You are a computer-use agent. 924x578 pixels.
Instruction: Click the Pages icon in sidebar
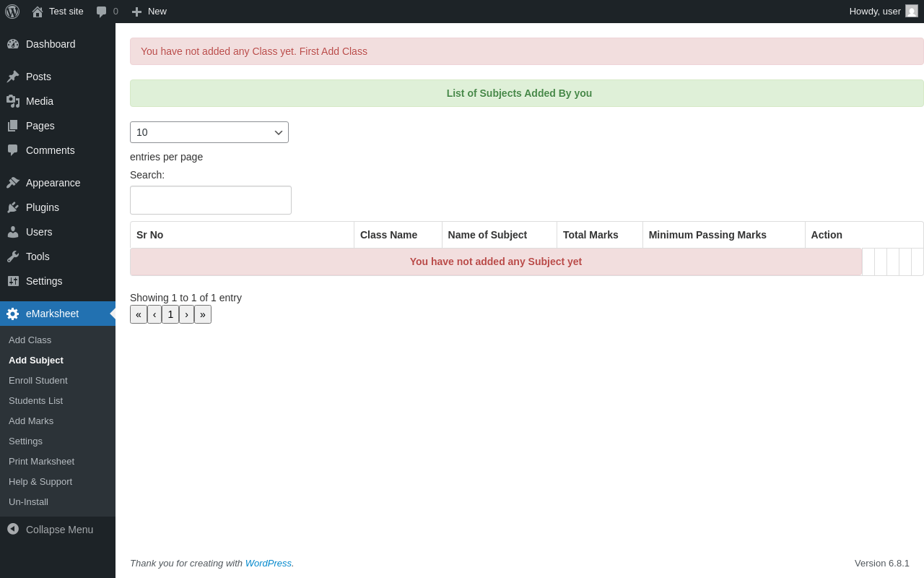click(13, 126)
